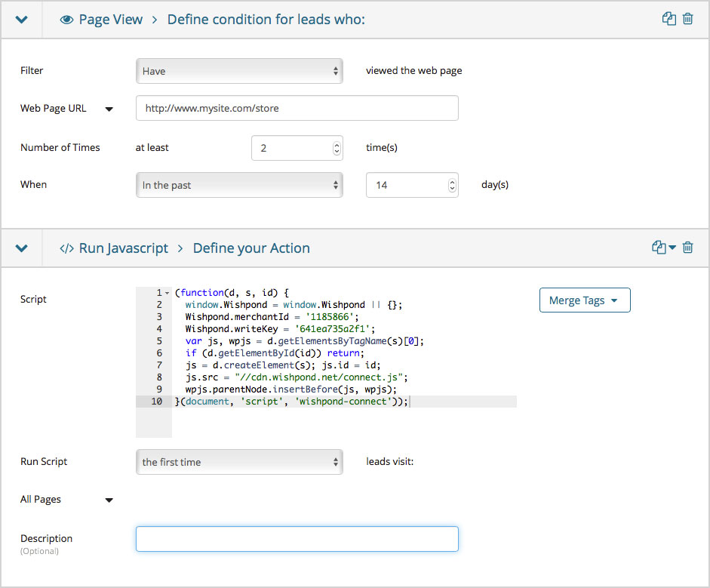Screen dimensions: 710x588
Task: Click the eye icon beside Page View
Action: click(x=66, y=20)
